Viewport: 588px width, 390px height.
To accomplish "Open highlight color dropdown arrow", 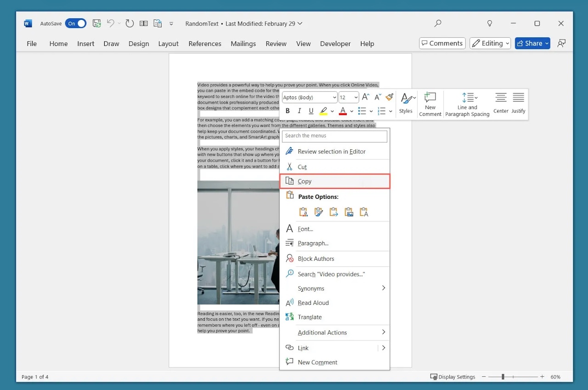I will [x=332, y=111].
